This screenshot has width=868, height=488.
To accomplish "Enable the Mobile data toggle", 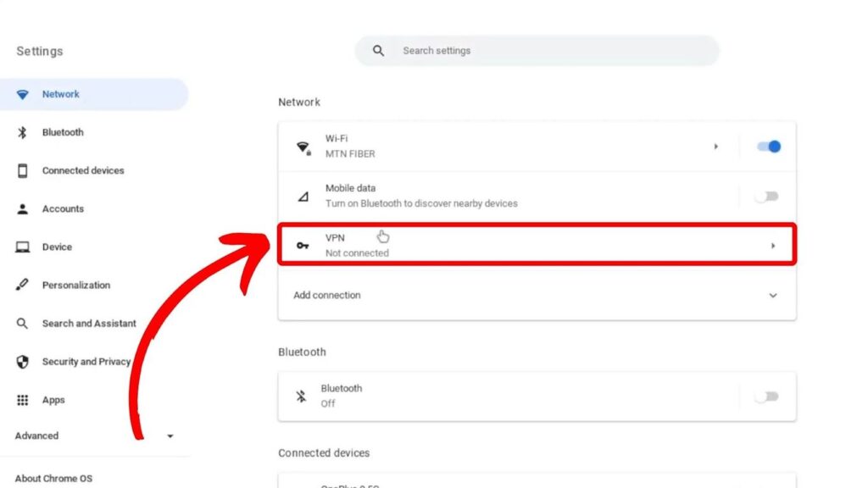I will [x=766, y=197].
